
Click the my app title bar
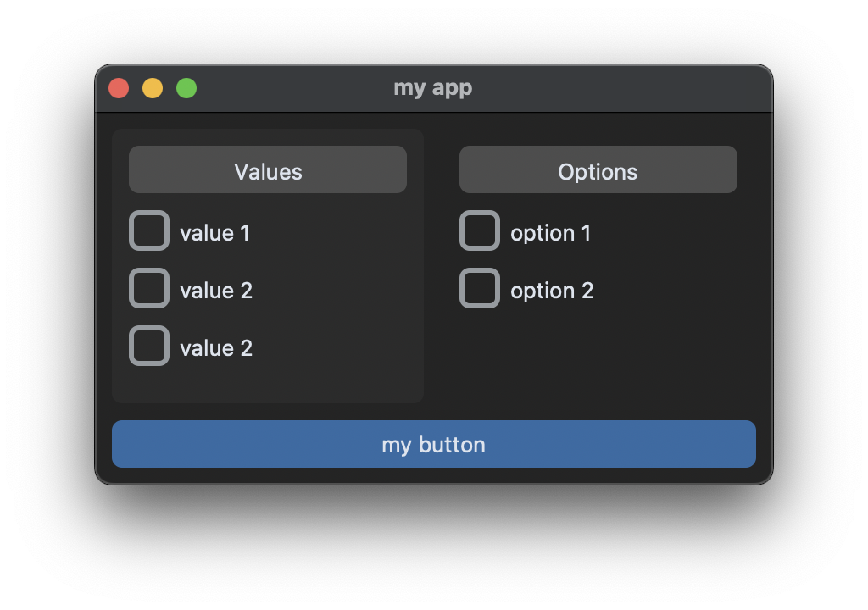tap(434, 87)
